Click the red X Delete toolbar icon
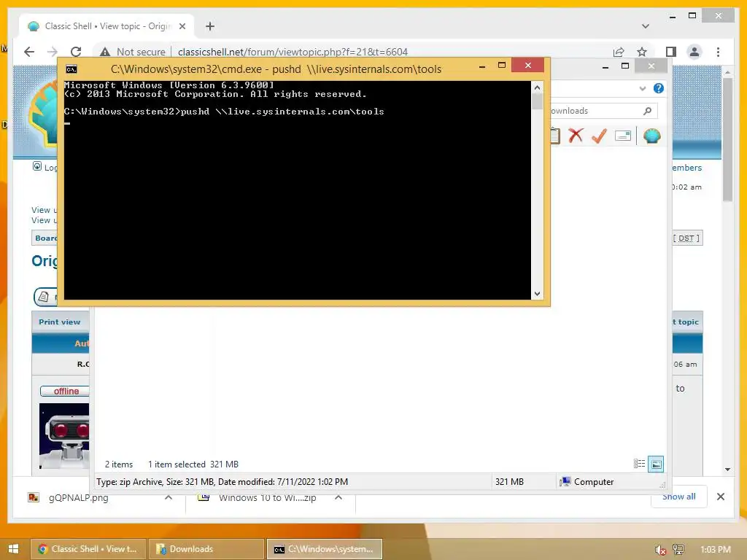The height and width of the screenshot is (560, 747). click(x=576, y=136)
